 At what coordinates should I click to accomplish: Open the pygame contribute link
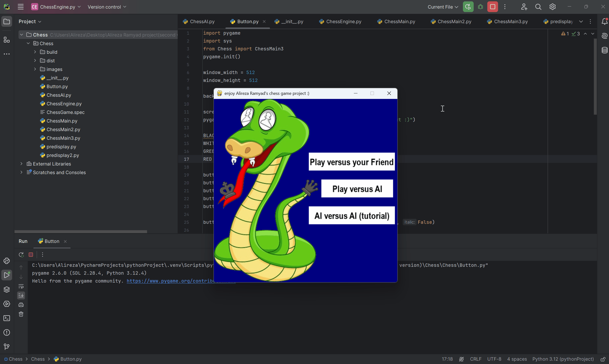point(170,281)
